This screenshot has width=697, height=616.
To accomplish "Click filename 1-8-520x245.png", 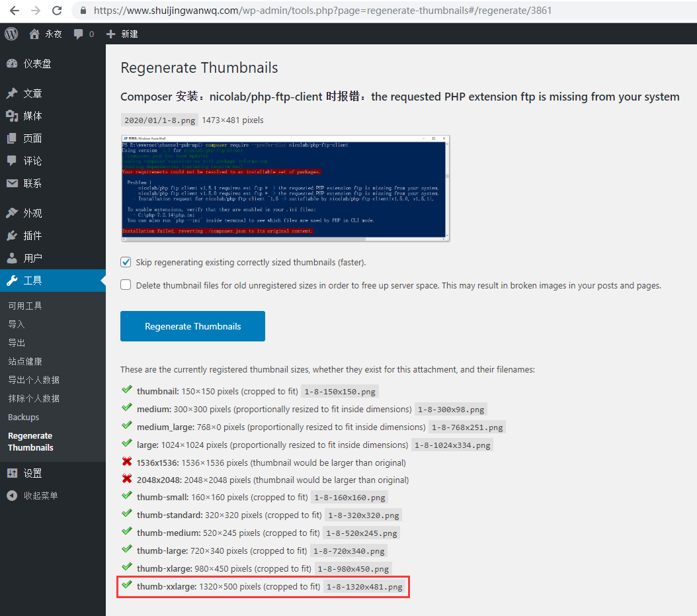I will click(361, 533).
